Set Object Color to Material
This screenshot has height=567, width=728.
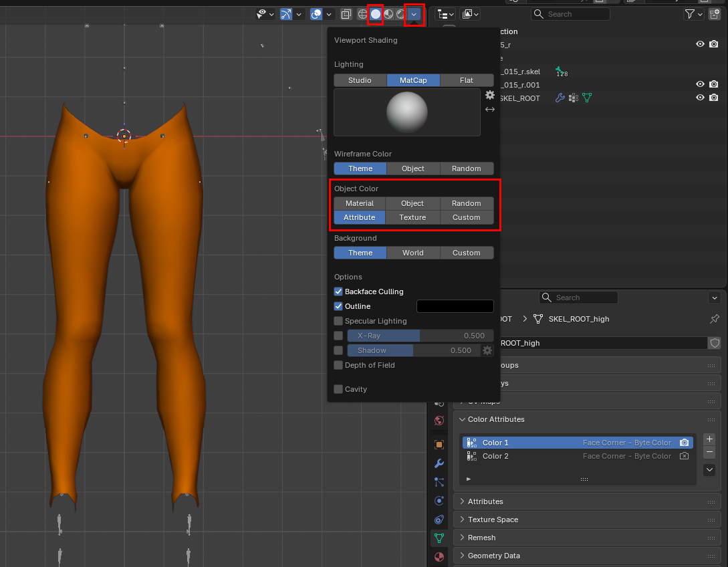(360, 203)
